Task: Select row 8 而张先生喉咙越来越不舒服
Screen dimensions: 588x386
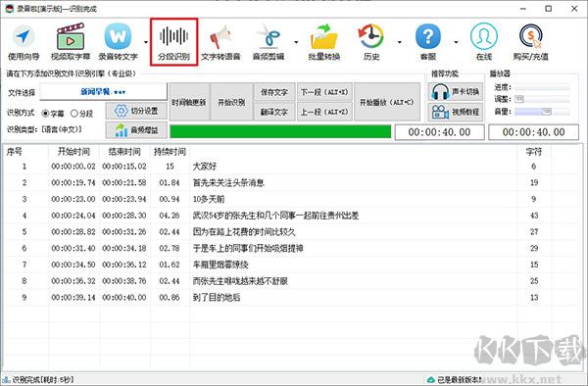Action: click(240, 281)
